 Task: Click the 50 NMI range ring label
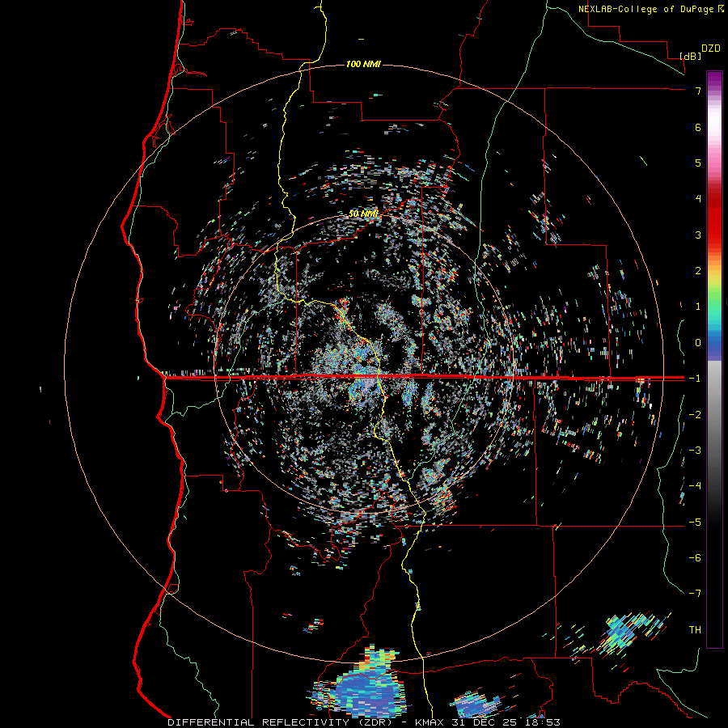[363, 214]
